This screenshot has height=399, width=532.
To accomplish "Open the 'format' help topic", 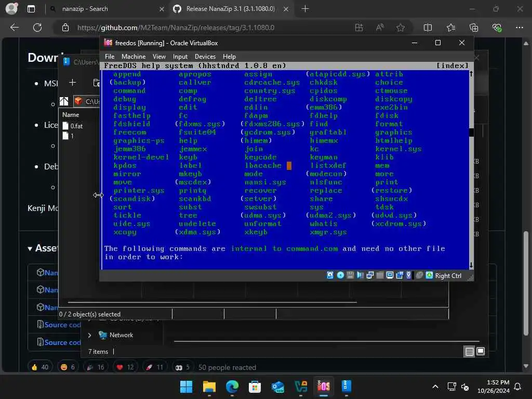I will point(389,124).
